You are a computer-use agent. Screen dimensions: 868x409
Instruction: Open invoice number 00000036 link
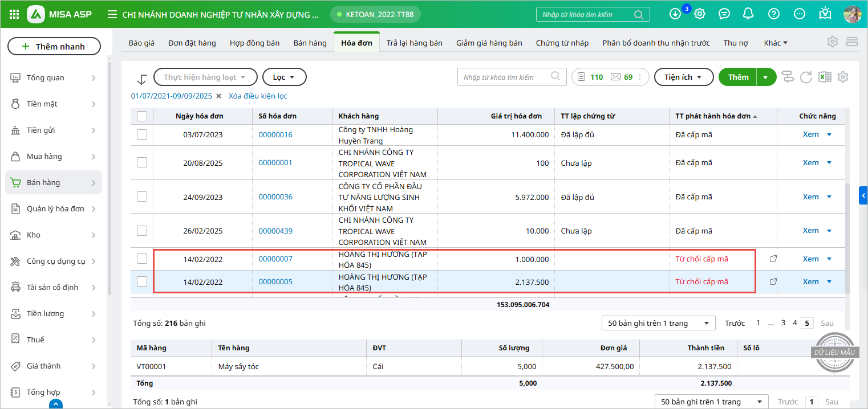(275, 197)
